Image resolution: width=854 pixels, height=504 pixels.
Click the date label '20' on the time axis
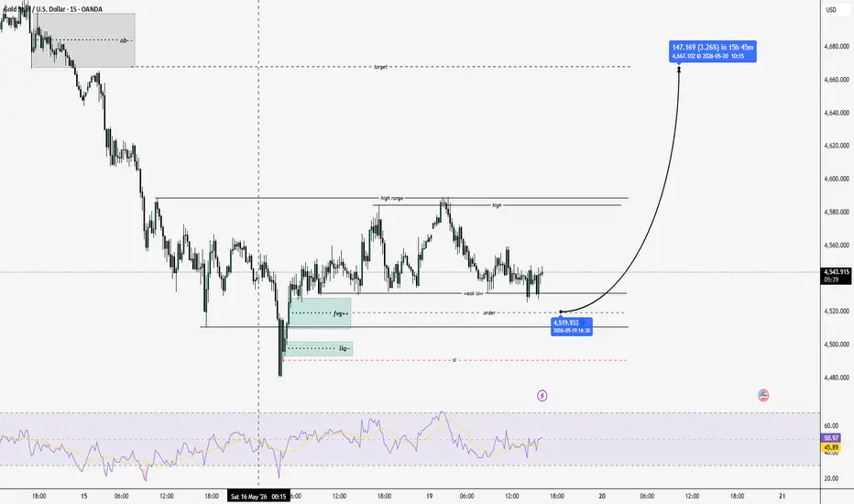point(602,497)
